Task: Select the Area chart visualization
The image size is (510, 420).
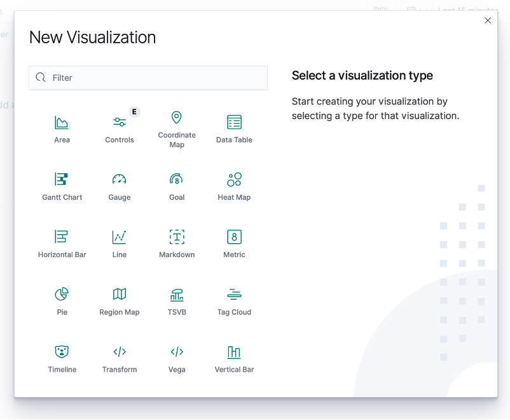Action: coord(62,129)
